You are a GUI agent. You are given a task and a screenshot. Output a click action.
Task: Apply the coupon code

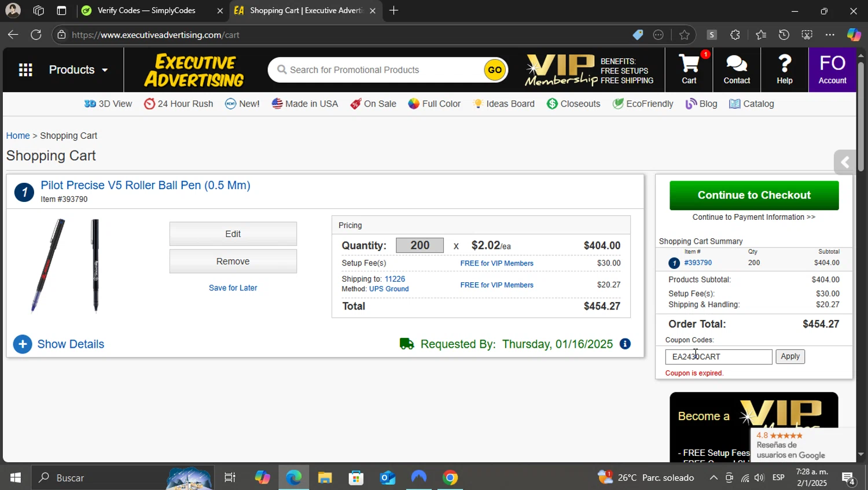[790, 357]
